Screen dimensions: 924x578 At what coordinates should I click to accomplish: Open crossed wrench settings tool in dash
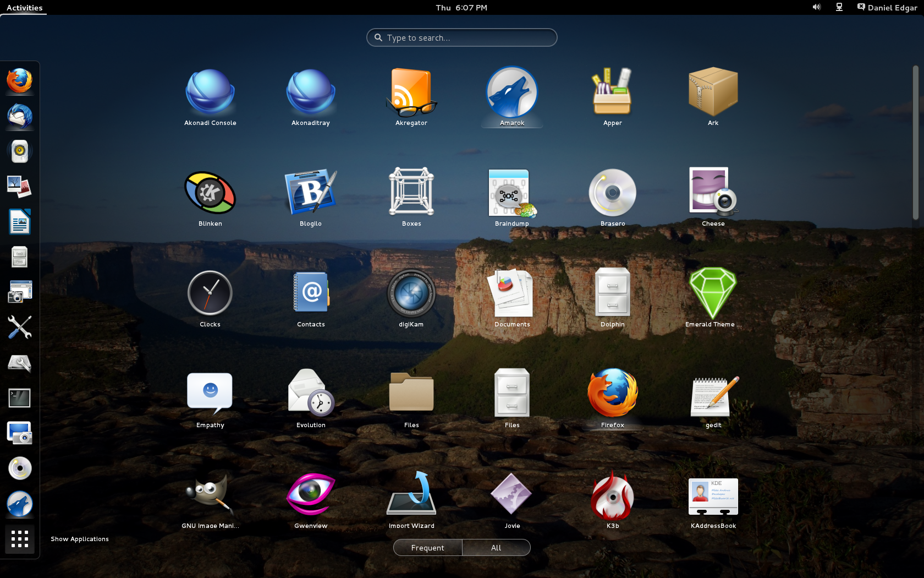20,328
